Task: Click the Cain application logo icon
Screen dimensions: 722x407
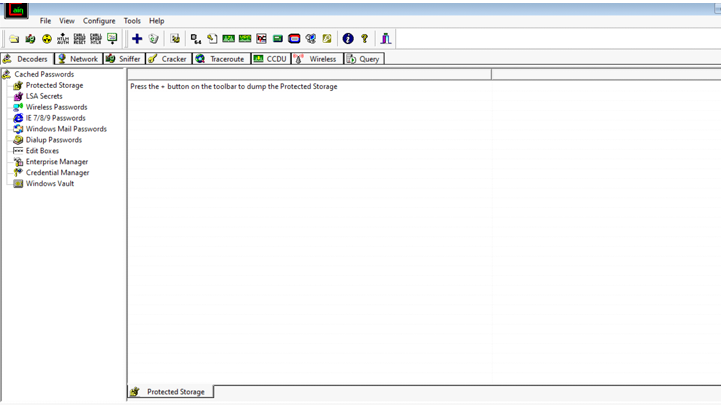Action: pyautogui.click(x=16, y=11)
